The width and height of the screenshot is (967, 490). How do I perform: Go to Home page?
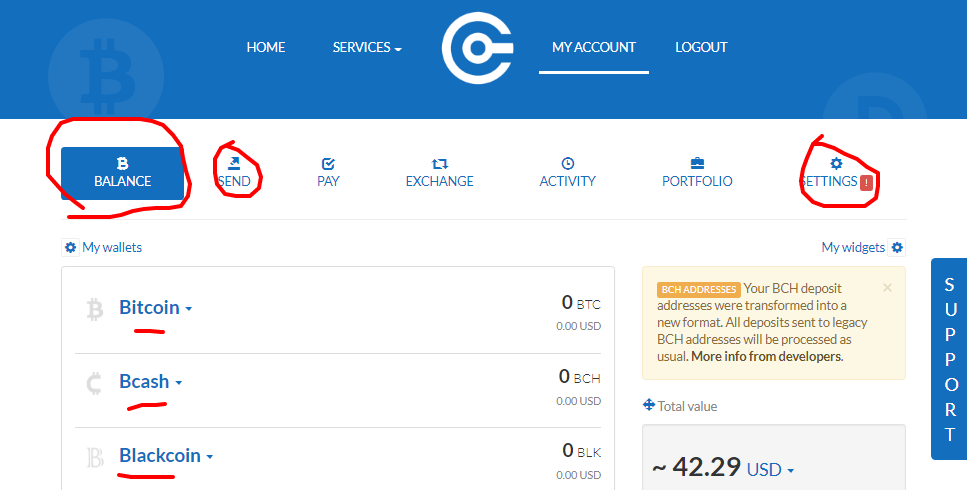(266, 47)
